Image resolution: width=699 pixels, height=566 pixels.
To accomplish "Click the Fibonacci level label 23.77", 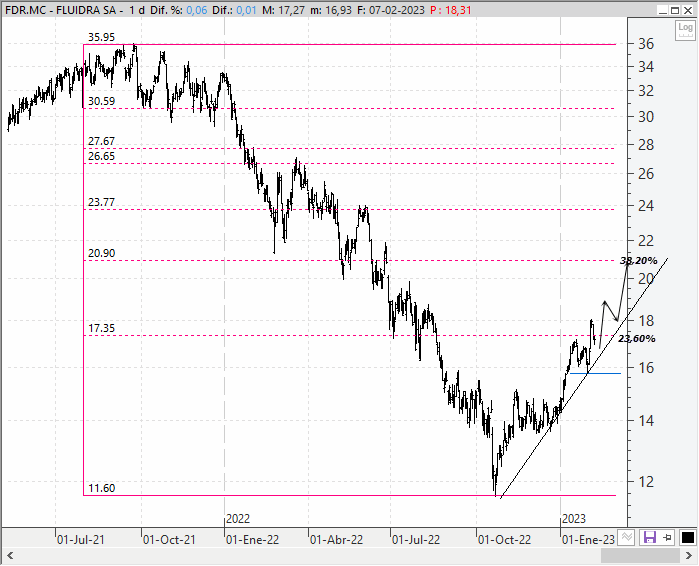I will click(101, 202).
